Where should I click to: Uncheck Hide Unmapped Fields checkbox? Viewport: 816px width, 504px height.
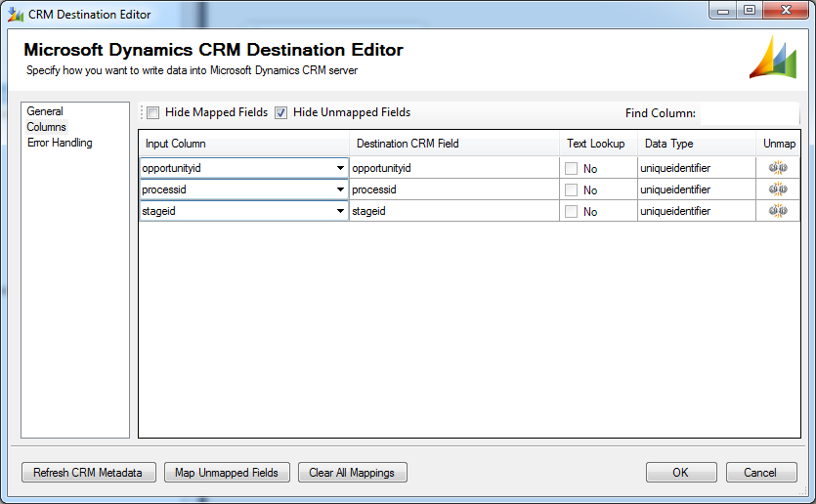pyautogui.click(x=281, y=113)
